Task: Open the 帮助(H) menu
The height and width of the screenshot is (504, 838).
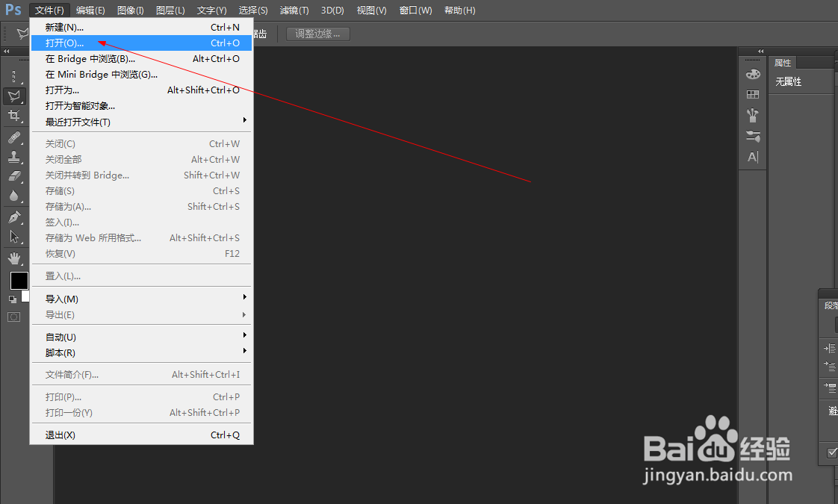Action: coord(459,10)
